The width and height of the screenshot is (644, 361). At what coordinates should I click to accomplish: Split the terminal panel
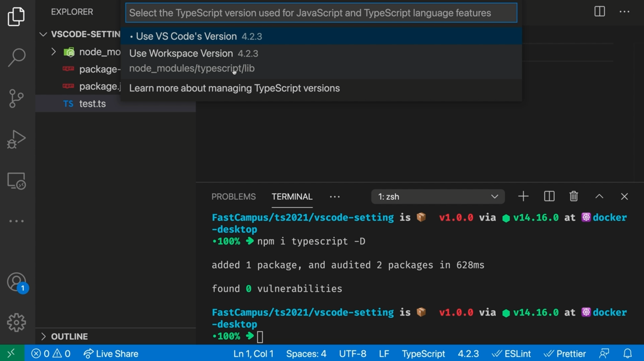549,196
